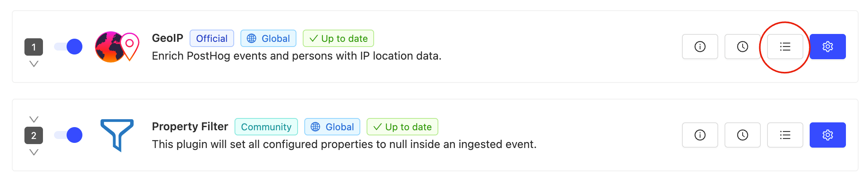The image size is (868, 180).
Task: View Property Filter history clock icon
Action: click(x=742, y=135)
